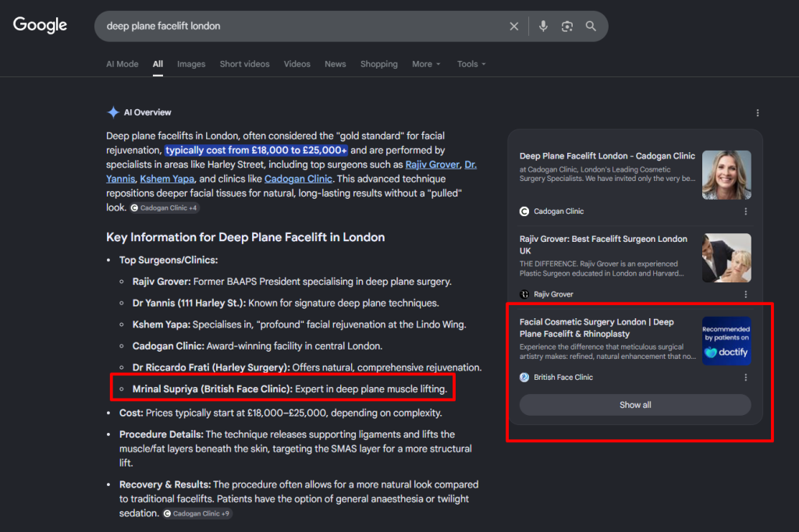Go to the Shopping tab
This screenshot has height=532, width=799.
[x=379, y=64]
